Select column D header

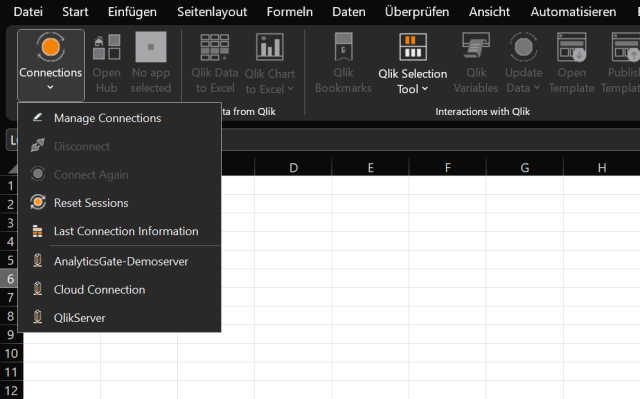coord(293,168)
